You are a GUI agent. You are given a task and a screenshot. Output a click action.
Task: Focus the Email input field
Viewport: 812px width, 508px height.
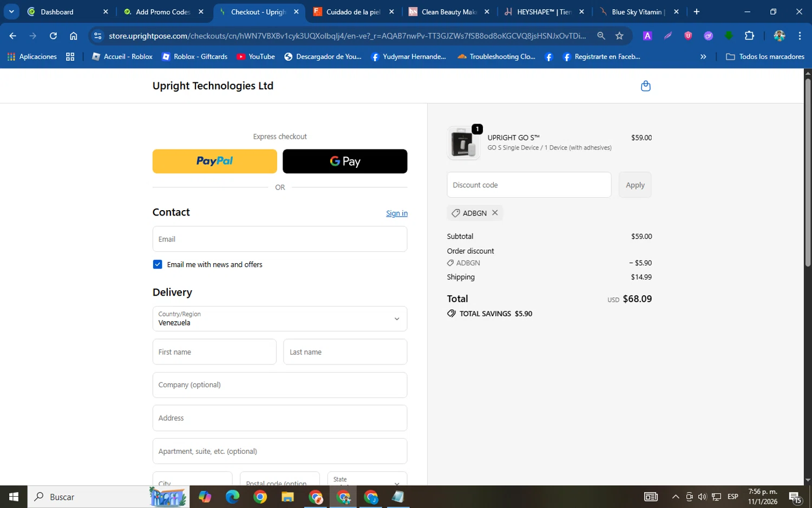280,239
